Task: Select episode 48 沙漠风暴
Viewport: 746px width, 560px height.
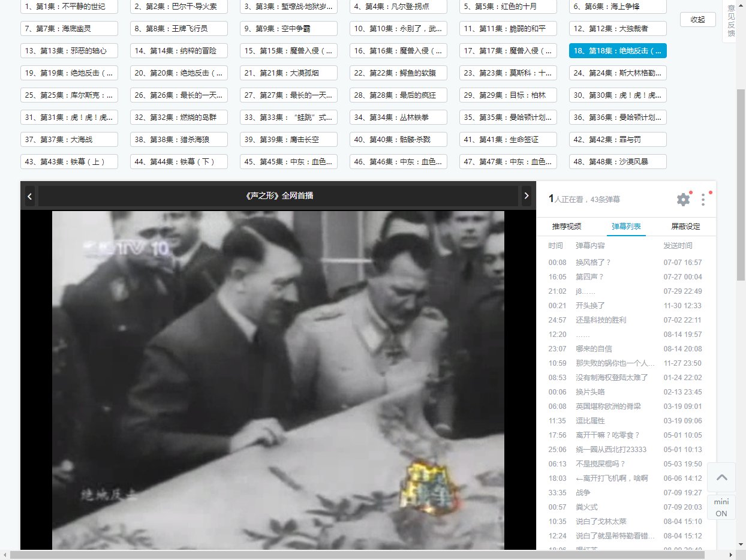Action: [x=617, y=162]
